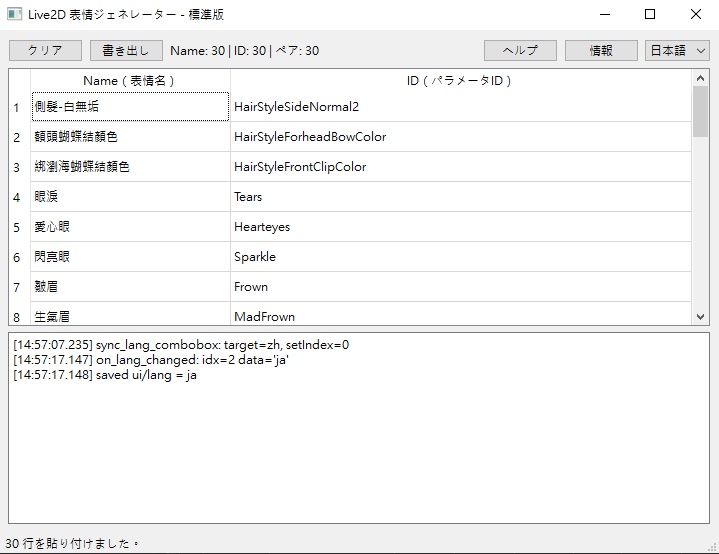Select the Tears ID cell
719x554 pixels.
(460, 197)
